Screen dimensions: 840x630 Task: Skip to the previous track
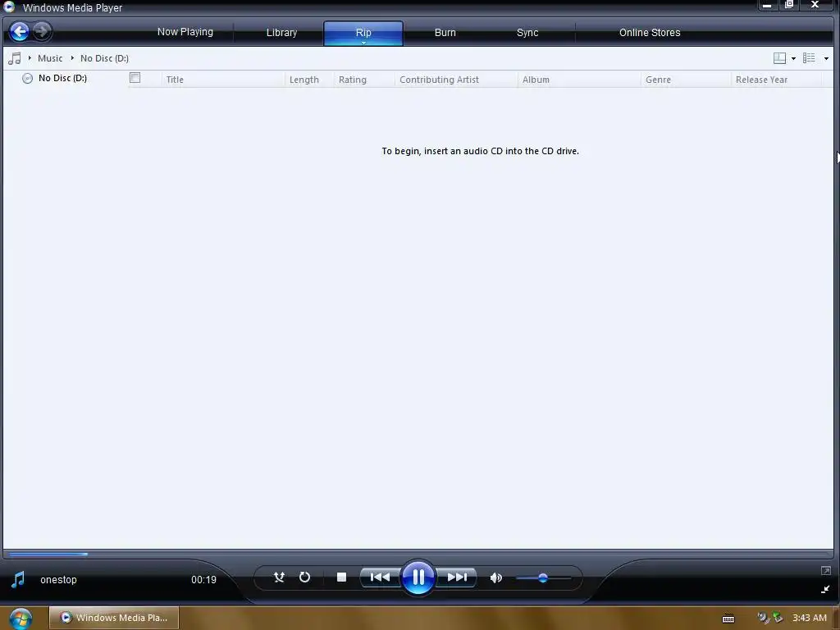pyautogui.click(x=380, y=577)
